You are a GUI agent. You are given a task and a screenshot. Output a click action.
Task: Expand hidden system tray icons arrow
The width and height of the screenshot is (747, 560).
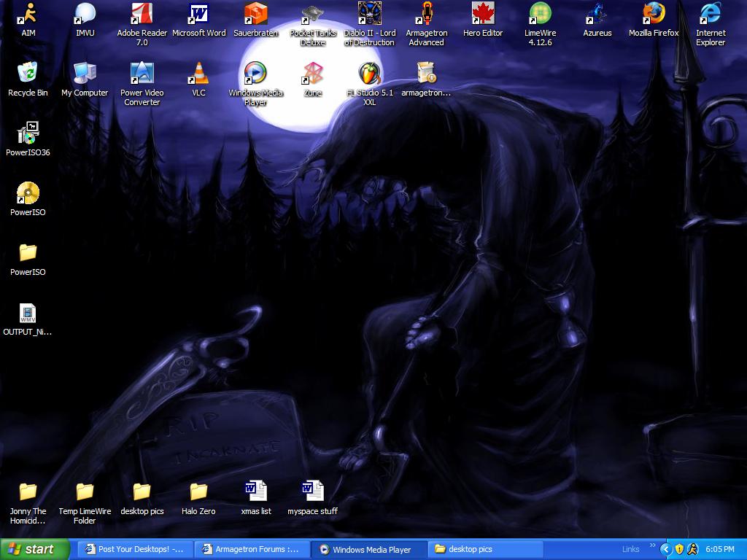[665, 549]
